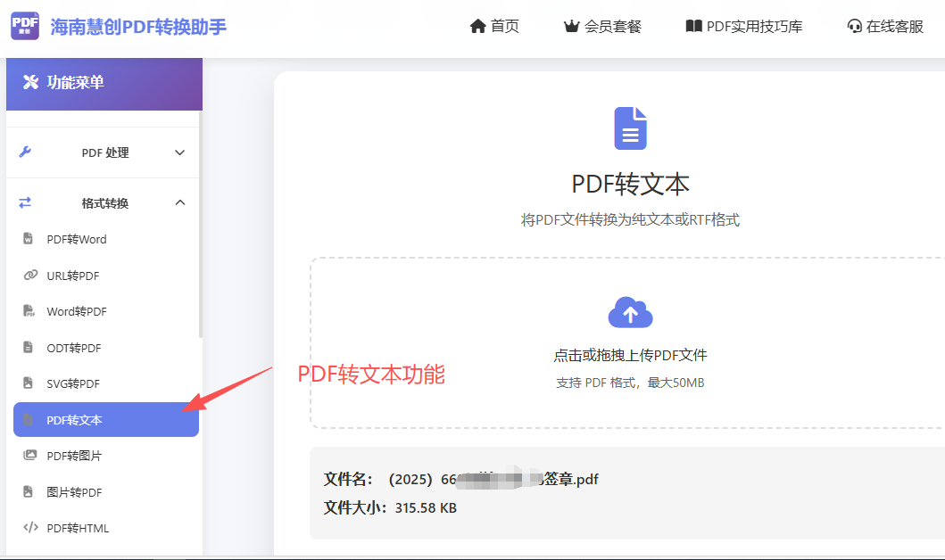Open 会员套餐 menu item
This screenshot has width=945, height=560.
pos(613,27)
